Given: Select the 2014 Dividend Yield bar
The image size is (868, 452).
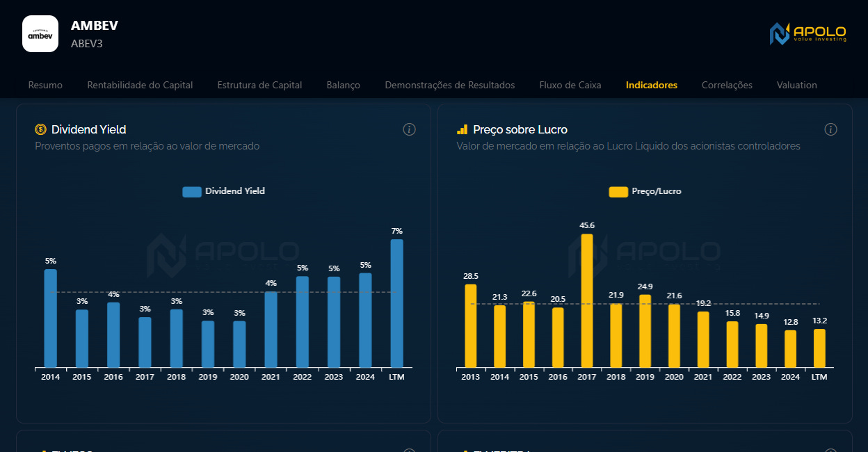Looking at the screenshot, I should 50,318.
